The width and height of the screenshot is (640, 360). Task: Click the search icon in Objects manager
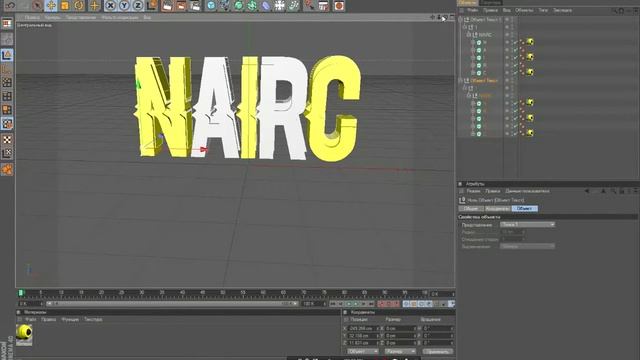click(615, 11)
